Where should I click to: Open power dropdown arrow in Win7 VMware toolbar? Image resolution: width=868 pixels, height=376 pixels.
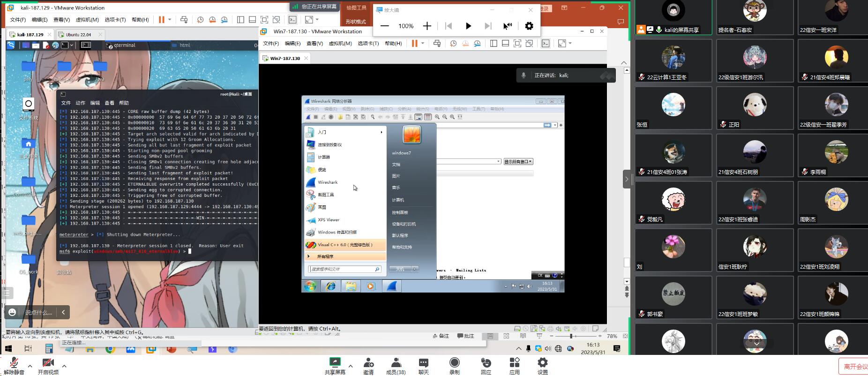pyautogui.click(x=423, y=43)
